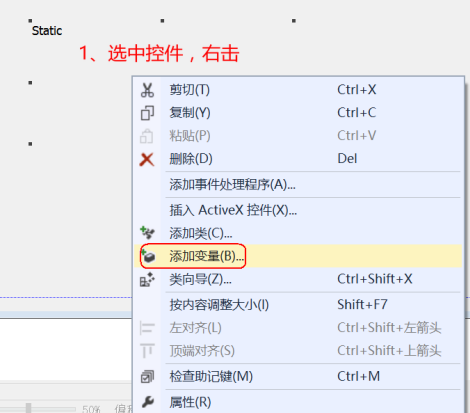
Task: Select 按内容调整大小(I) option
Action: [x=298, y=305]
